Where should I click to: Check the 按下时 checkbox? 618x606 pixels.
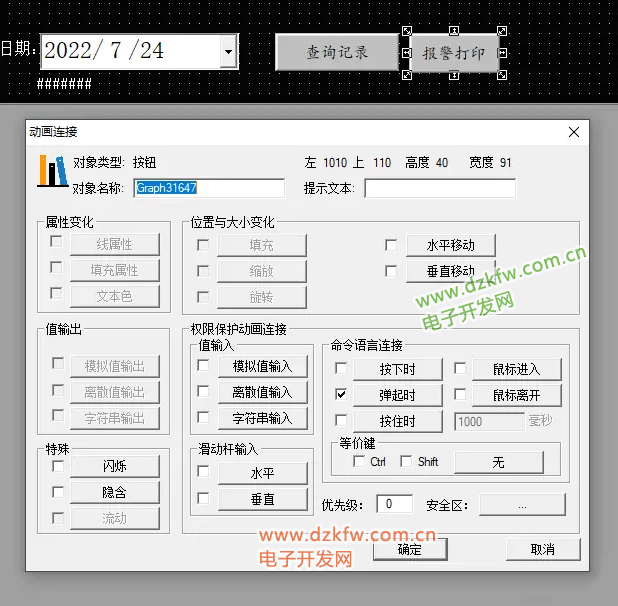coord(341,369)
